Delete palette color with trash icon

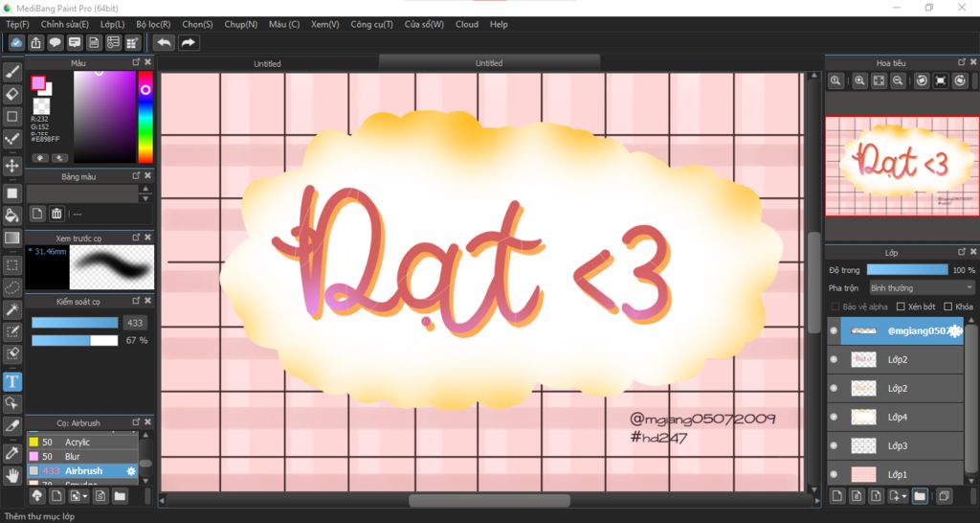tap(56, 214)
